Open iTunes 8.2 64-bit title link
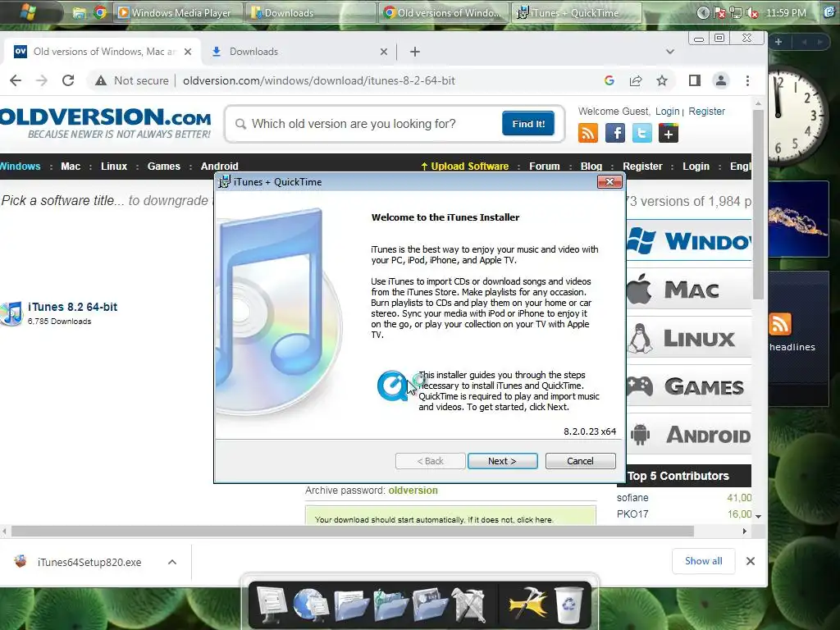 tap(72, 307)
